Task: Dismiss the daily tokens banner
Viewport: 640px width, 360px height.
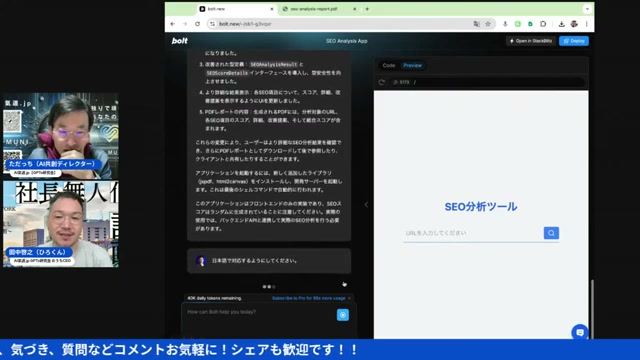Action: [349, 298]
